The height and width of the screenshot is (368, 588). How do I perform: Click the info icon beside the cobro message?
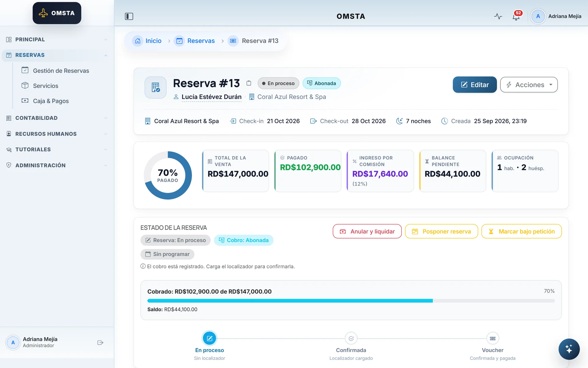[x=143, y=266]
